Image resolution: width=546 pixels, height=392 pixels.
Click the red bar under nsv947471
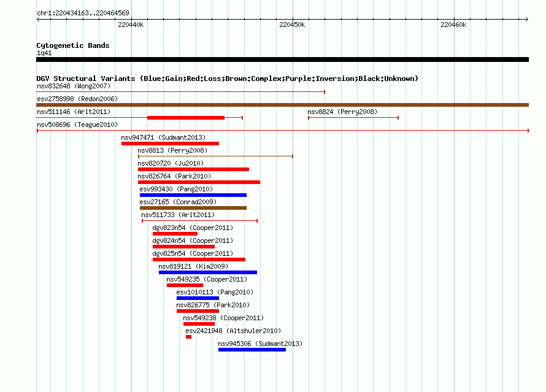171,144
